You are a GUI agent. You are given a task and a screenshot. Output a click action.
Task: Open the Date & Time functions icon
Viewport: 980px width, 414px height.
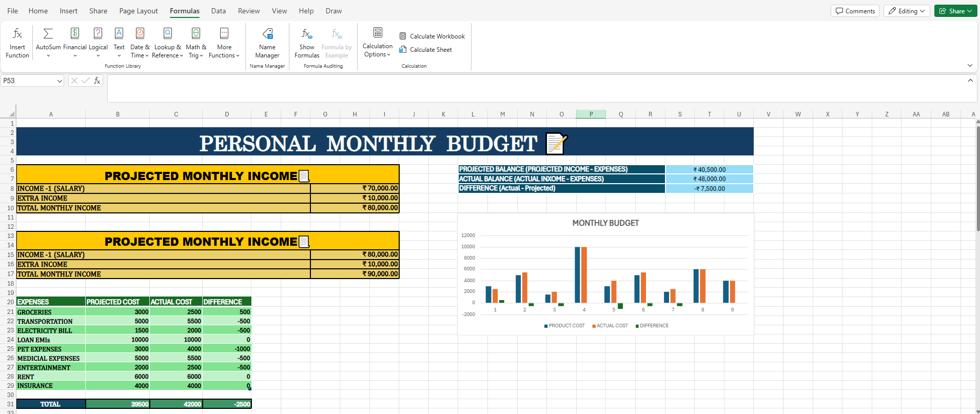point(140,33)
